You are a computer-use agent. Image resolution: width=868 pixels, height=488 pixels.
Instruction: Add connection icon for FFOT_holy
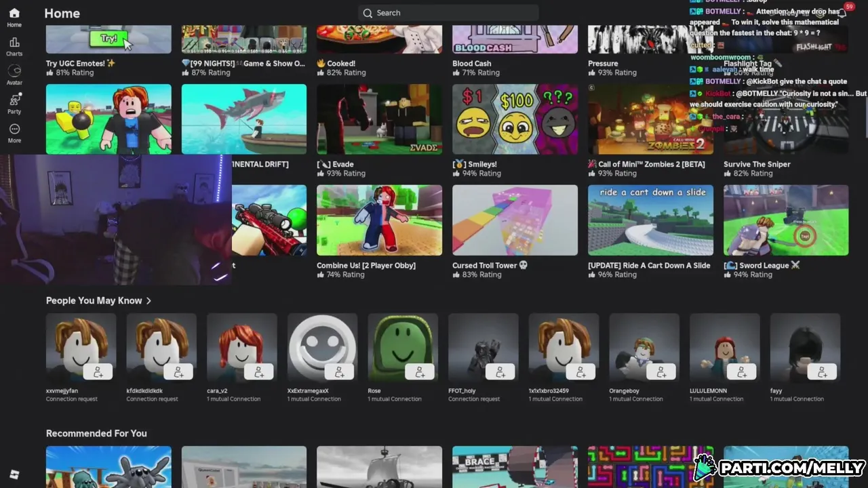click(x=500, y=372)
